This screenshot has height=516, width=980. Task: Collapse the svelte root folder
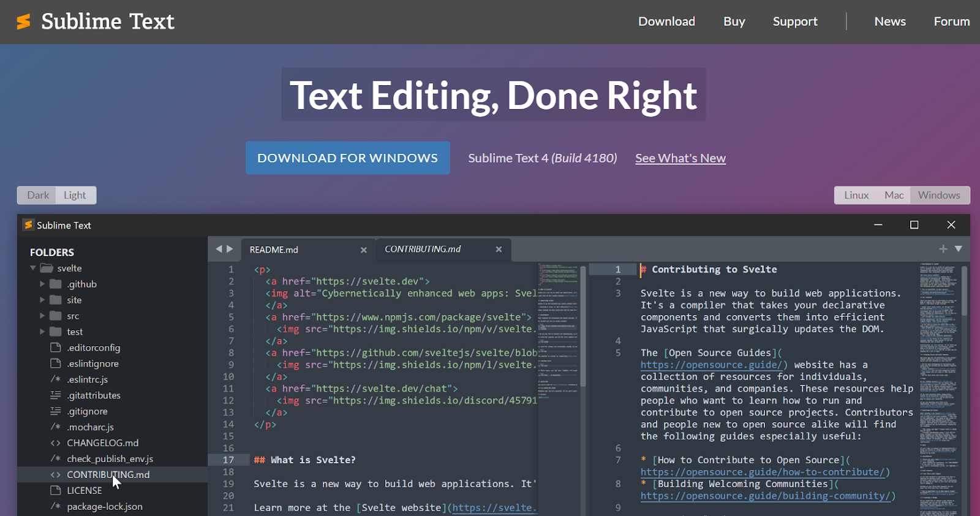point(33,268)
